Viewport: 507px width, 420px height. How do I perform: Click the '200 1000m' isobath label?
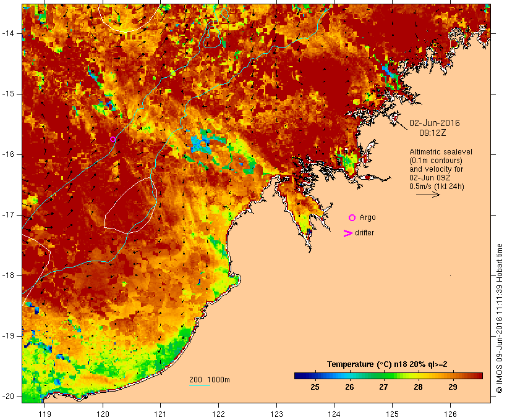tap(210, 380)
